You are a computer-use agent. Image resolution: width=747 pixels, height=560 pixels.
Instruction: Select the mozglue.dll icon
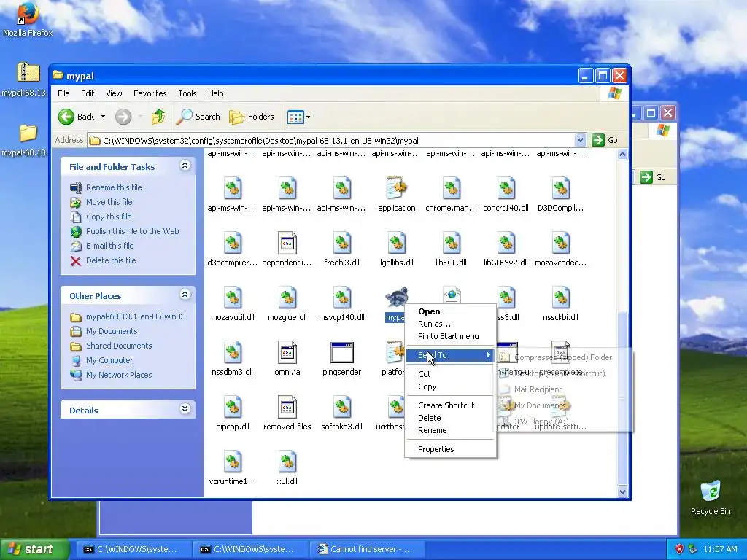[287, 297]
